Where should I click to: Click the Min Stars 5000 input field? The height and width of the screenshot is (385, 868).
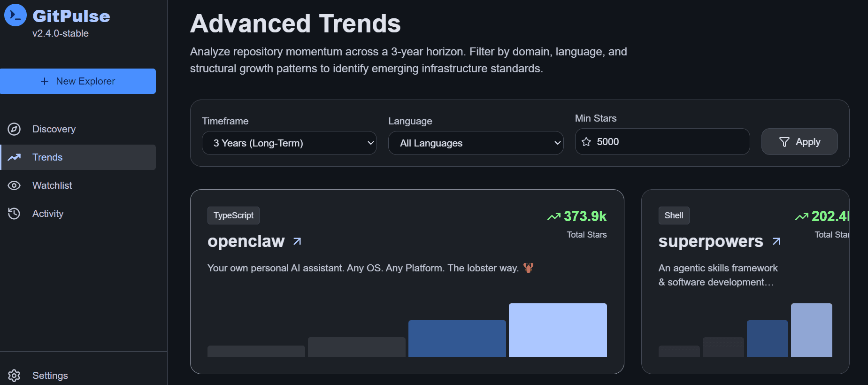[x=662, y=142]
